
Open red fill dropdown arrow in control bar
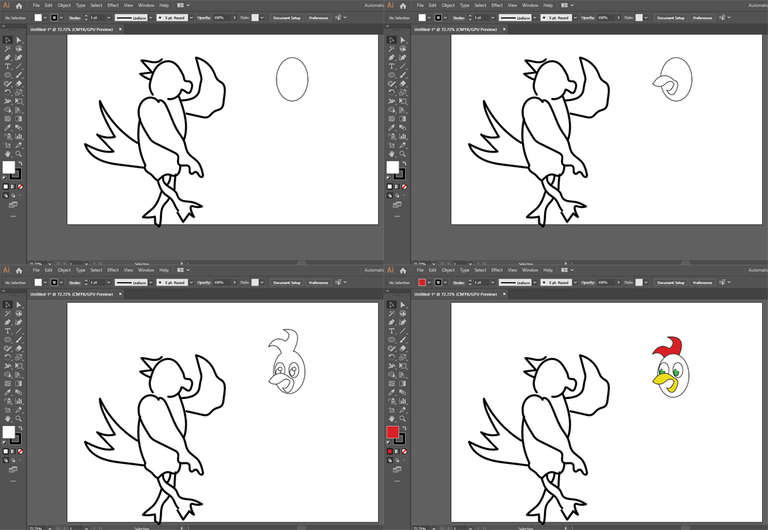pyautogui.click(x=429, y=283)
